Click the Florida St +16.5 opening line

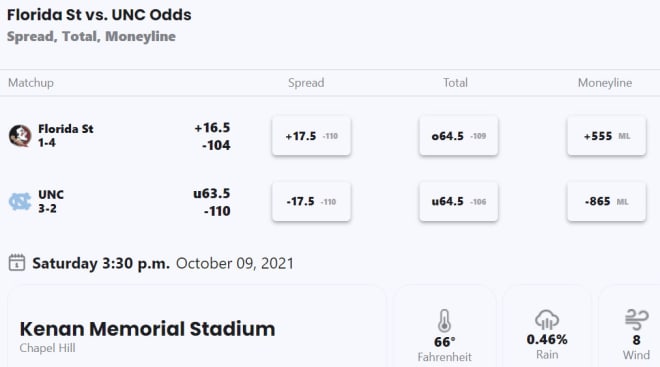[212, 128]
